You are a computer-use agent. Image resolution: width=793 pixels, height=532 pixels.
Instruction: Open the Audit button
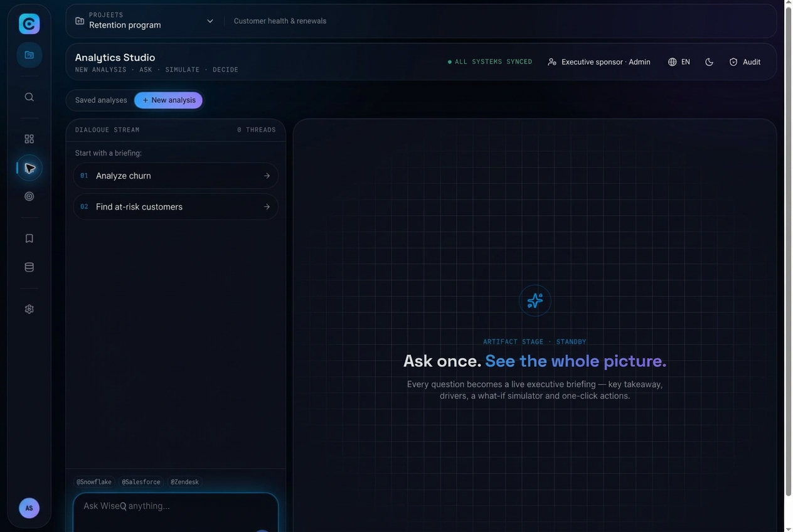(x=745, y=62)
